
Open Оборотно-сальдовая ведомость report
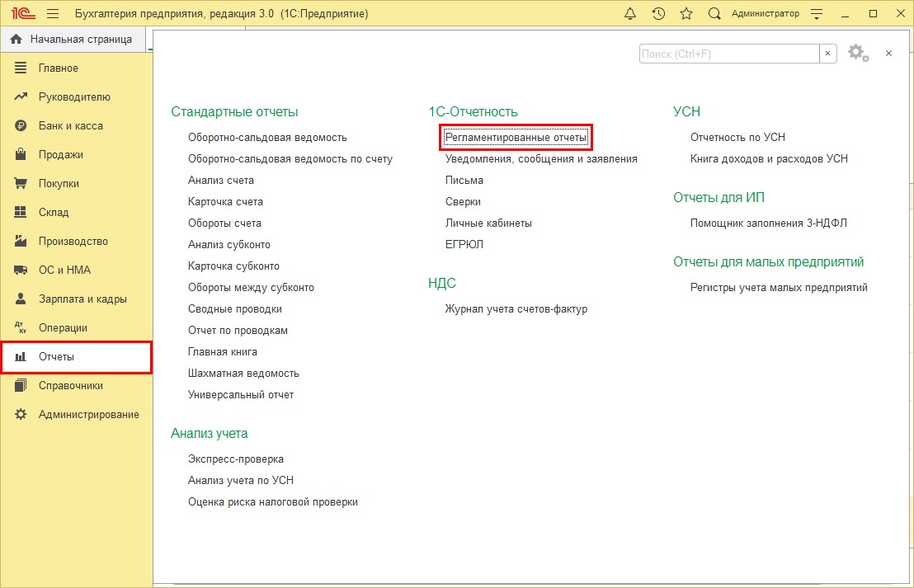(267, 138)
